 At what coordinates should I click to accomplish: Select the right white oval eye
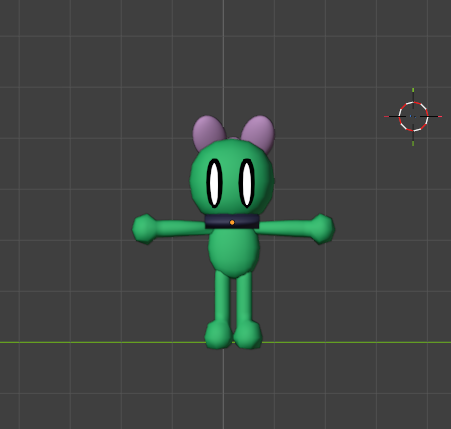coord(247,183)
